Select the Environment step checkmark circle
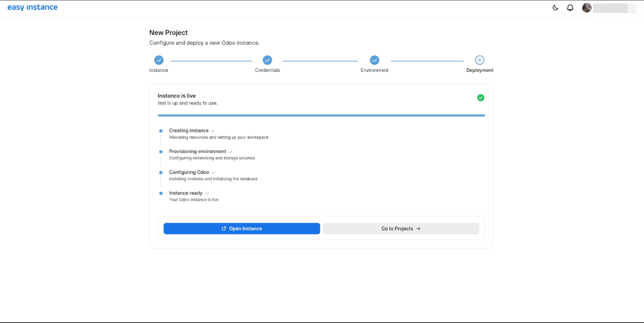This screenshot has height=323, width=644. 374,60
